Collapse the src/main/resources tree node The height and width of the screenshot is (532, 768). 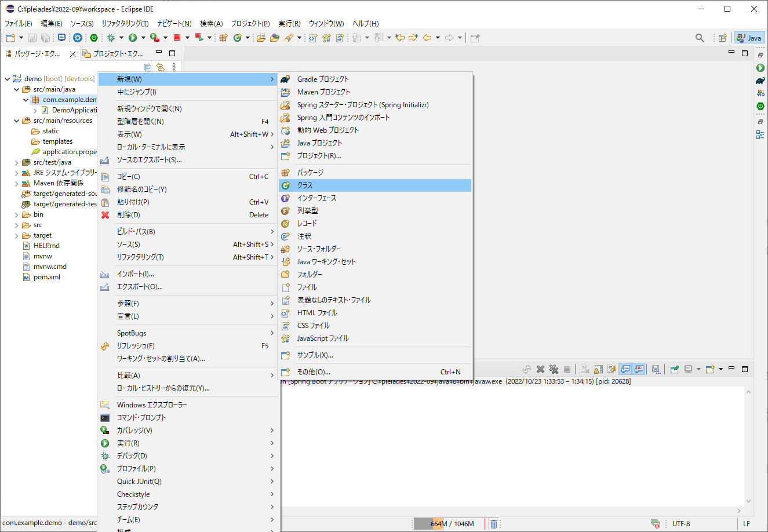click(17, 121)
